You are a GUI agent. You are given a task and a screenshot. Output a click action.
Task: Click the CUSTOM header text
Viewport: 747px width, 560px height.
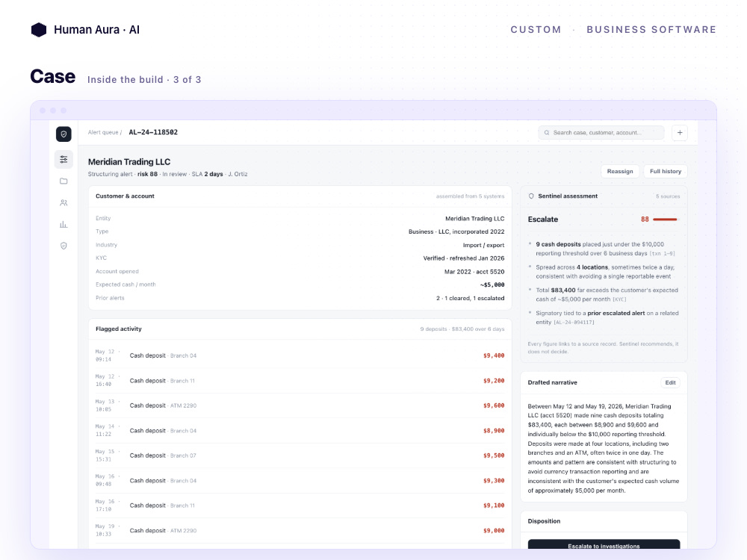click(x=536, y=30)
